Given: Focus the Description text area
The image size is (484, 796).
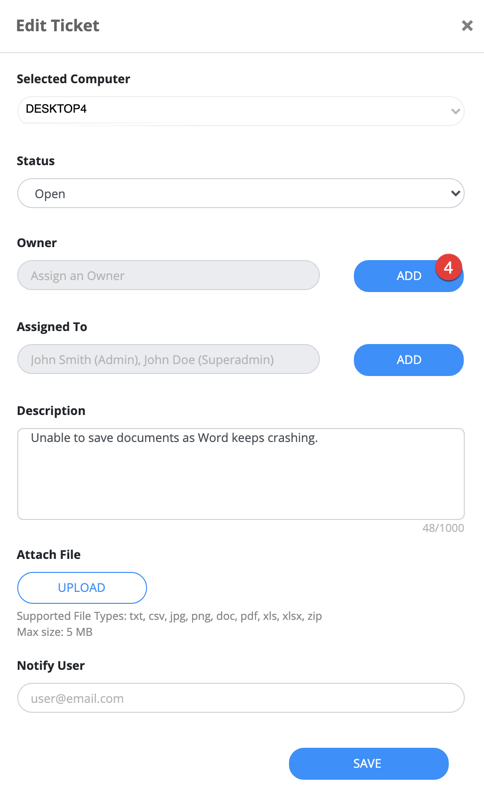Looking at the screenshot, I should [241, 474].
